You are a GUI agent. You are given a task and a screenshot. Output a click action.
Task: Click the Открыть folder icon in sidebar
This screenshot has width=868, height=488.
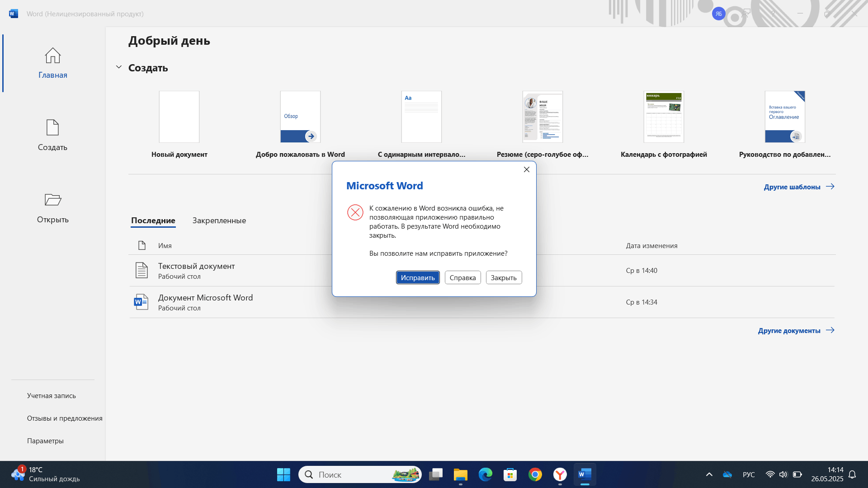point(52,200)
